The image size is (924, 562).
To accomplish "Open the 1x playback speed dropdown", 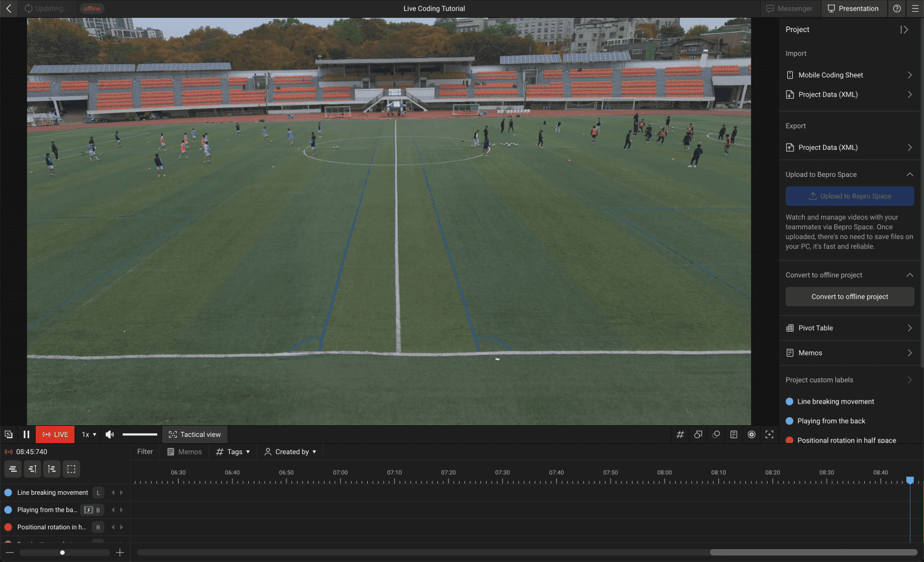I will 89,434.
